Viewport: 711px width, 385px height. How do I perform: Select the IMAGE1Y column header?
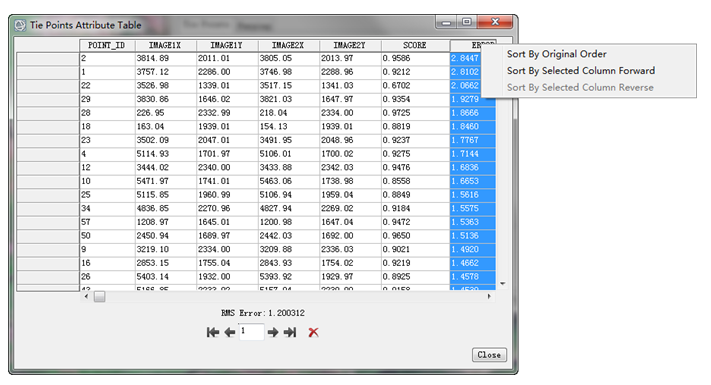pyautogui.click(x=227, y=45)
